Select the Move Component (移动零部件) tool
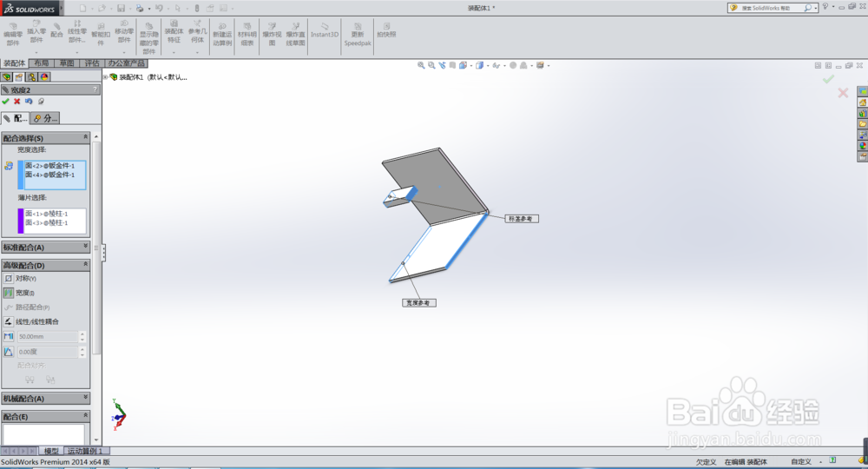Screen dimensions: 868x469 pyautogui.click(x=124, y=31)
